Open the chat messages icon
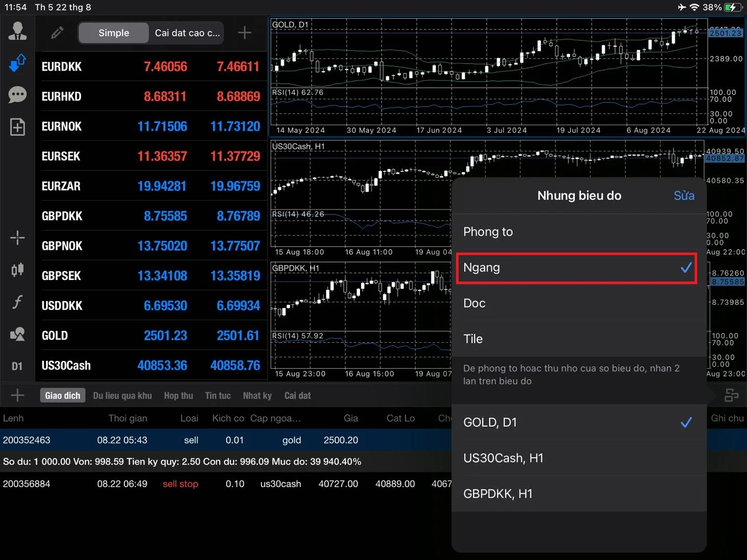This screenshot has height=560, width=747. click(x=18, y=95)
